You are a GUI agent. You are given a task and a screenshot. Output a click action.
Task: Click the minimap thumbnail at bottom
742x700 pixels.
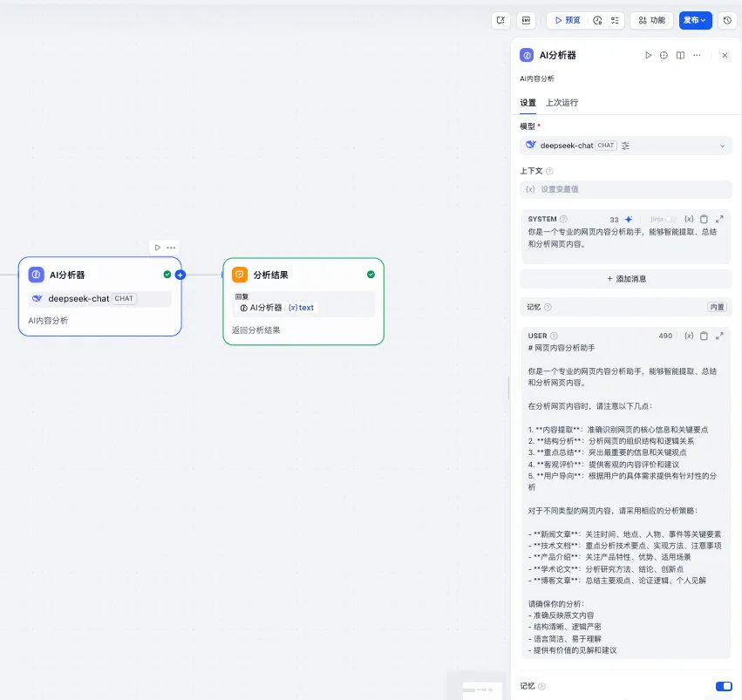(x=481, y=690)
